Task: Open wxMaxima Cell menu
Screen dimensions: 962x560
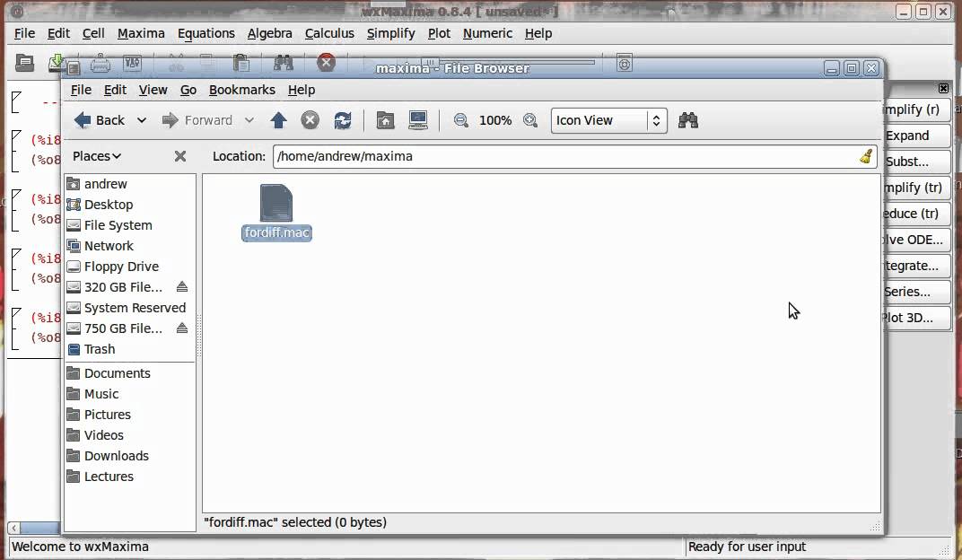Action: 93,33
